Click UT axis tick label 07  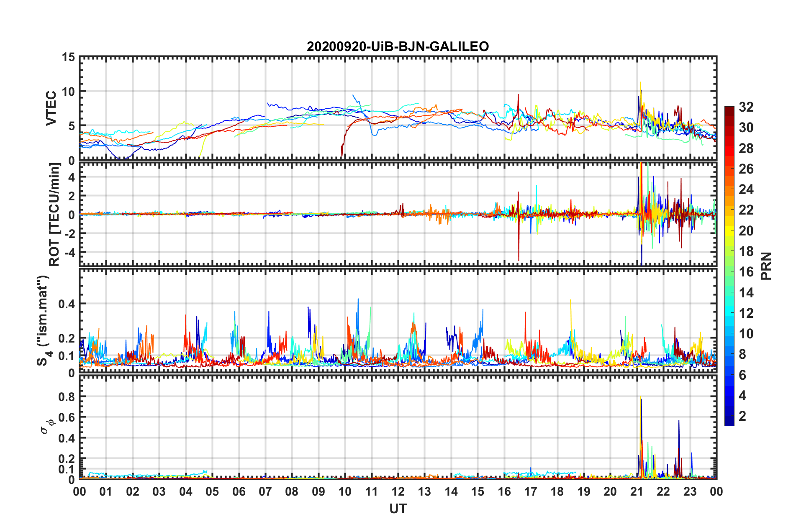pyautogui.click(x=265, y=491)
